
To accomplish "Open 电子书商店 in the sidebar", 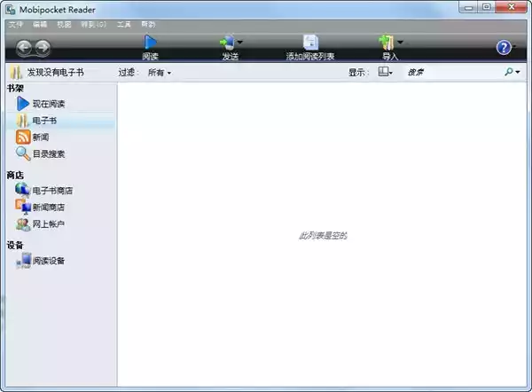I will (52, 190).
